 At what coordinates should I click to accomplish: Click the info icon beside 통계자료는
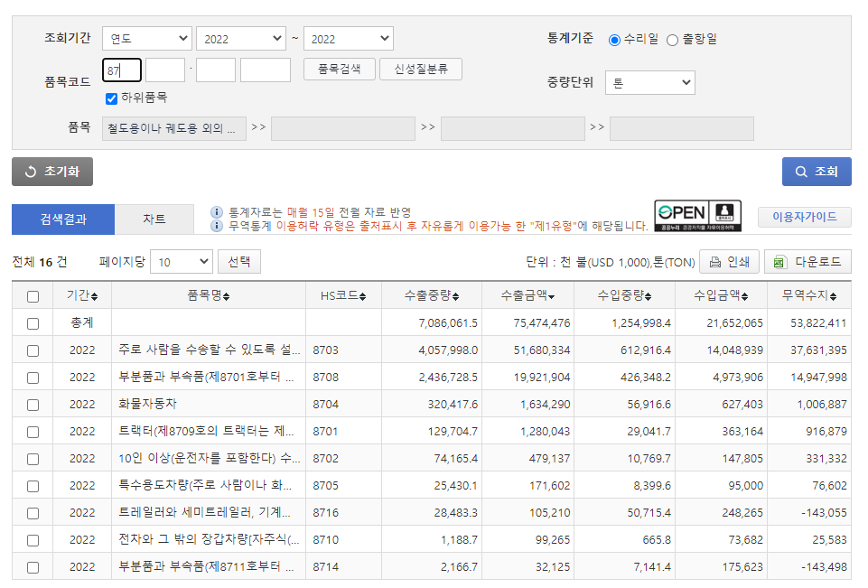(x=217, y=212)
